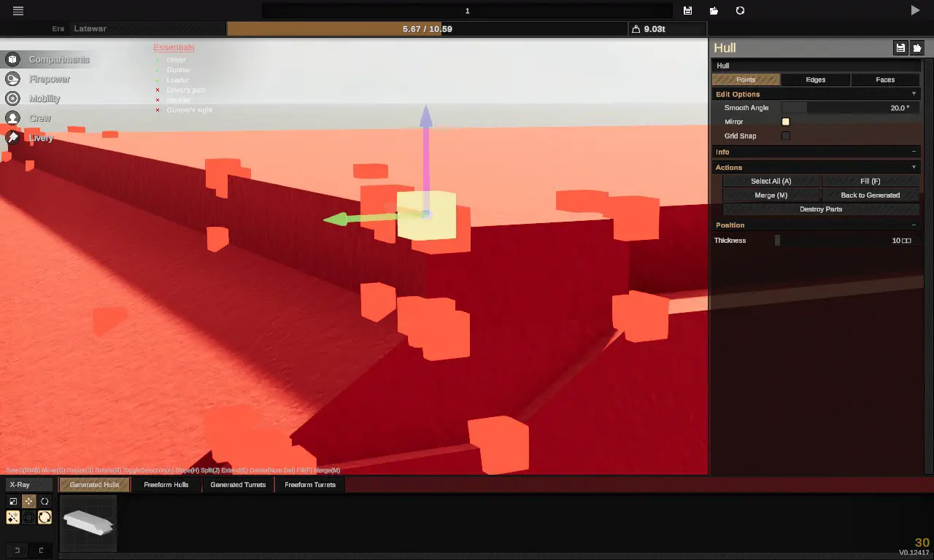Click the Destroy Parts button
The image size is (934, 560).
[821, 209]
